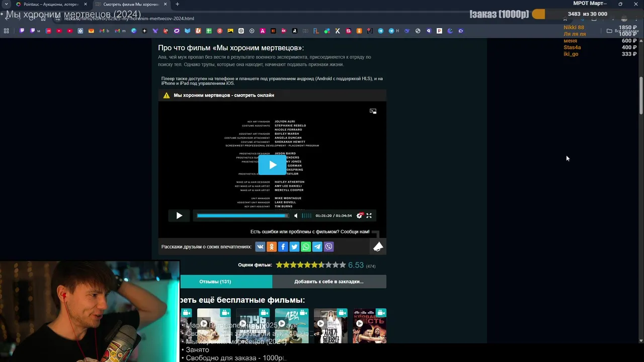Screen dimensions: 644x362
Task: Click the warning triangle icon above player
Action: pyautogui.click(x=166, y=95)
